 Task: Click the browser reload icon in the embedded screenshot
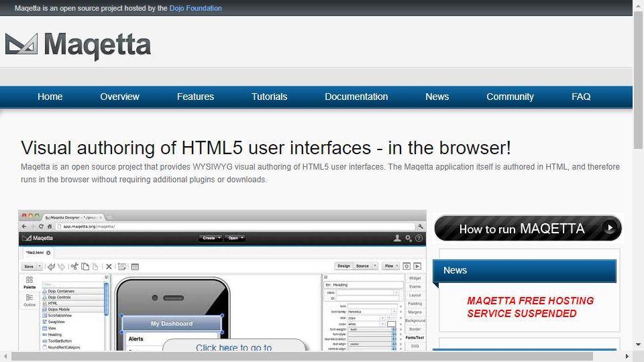click(x=41, y=226)
